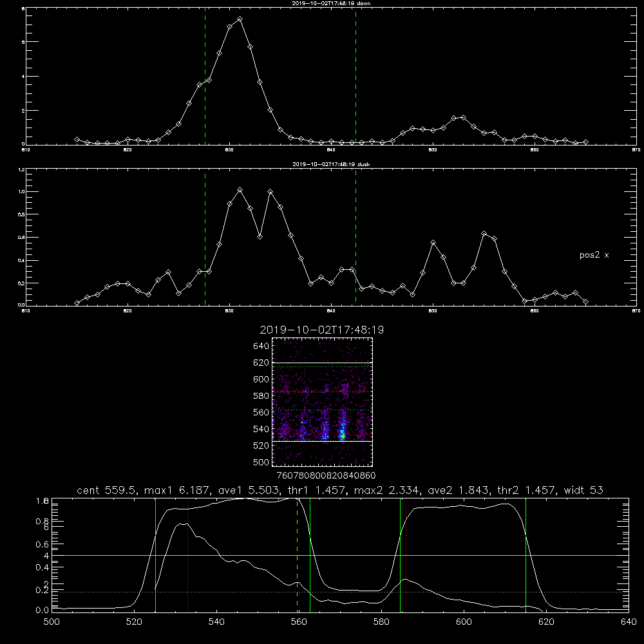Image resolution: width=644 pixels, height=644 pixels.
Task: Click the '2019-10-02T17:48:19 dawn' plot title
Action: point(331,3)
